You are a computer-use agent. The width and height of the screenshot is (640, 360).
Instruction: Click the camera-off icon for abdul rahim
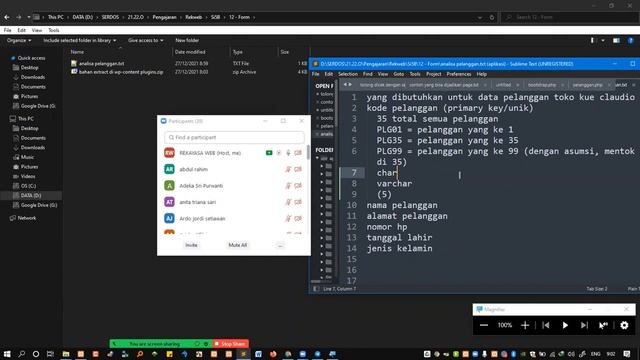coord(298,169)
